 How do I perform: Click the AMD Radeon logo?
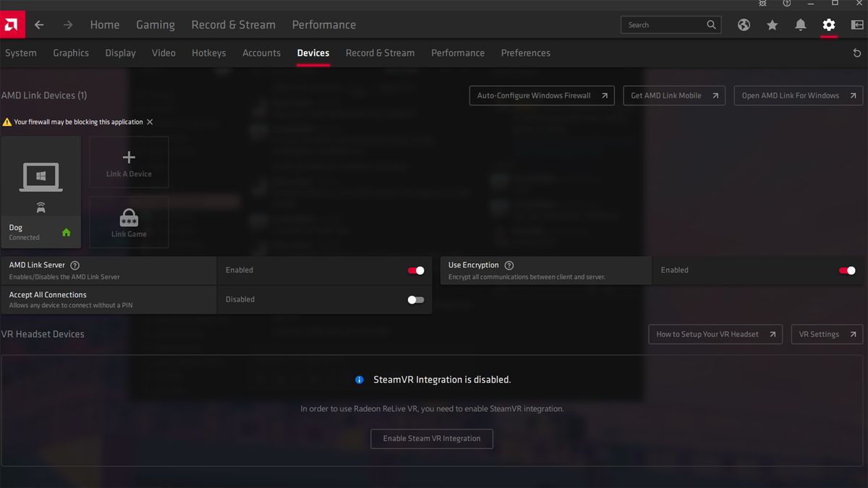tap(12, 24)
